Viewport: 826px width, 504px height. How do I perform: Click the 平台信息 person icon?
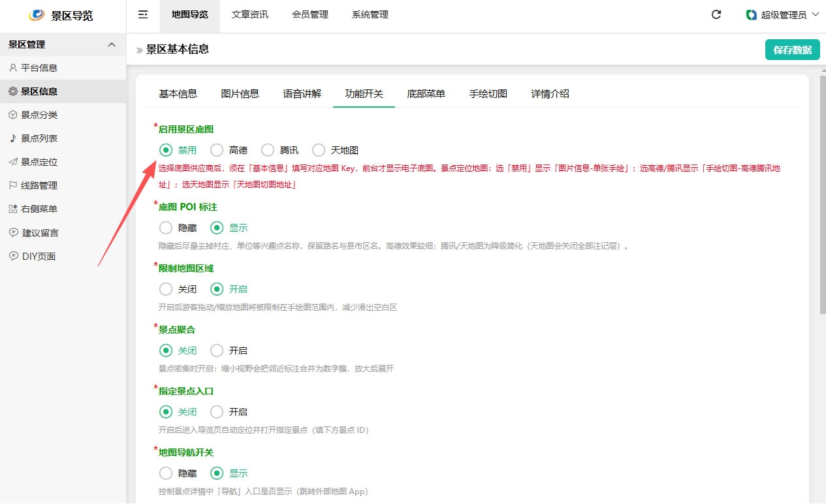click(x=13, y=68)
